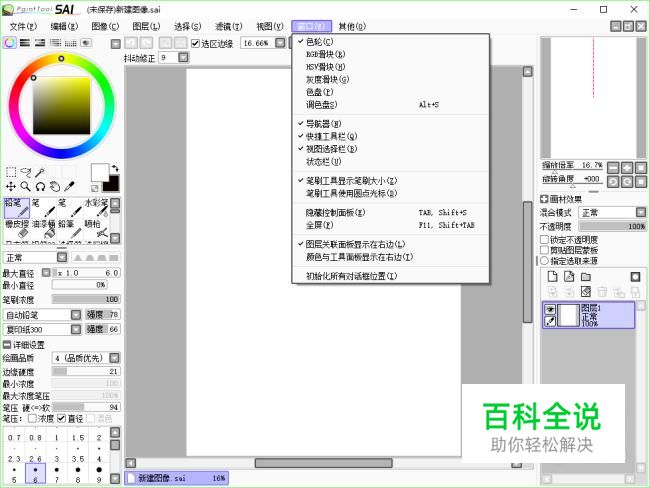Check pen pressure 浓度 box
Viewport: 650px width, 488px height.
(x=32, y=418)
